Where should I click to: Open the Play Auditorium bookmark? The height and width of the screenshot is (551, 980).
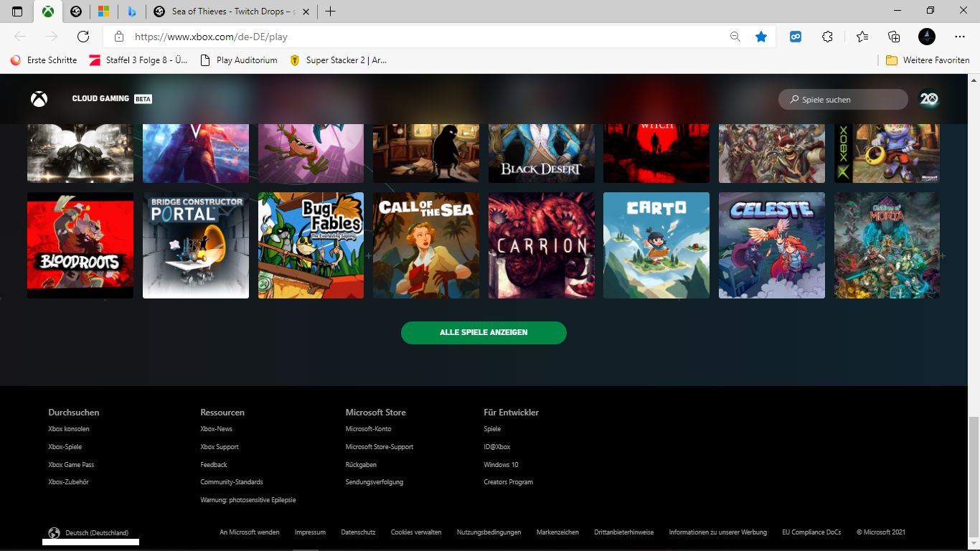point(239,60)
